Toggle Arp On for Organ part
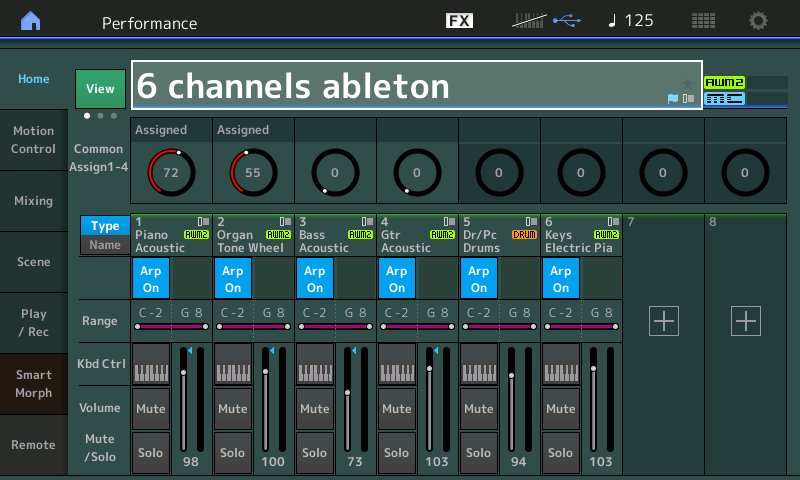Image resolution: width=800 pixels, height=480 pixels. (x=233, y=278)
